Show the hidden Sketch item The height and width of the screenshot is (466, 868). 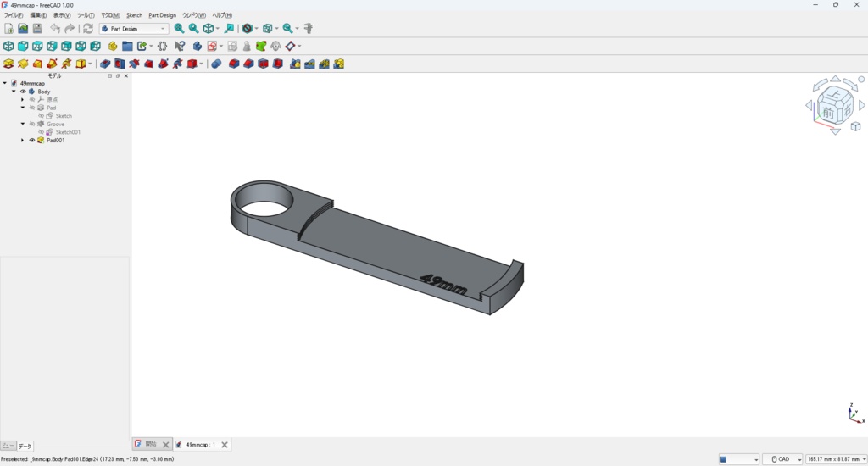tap(41, 116)
